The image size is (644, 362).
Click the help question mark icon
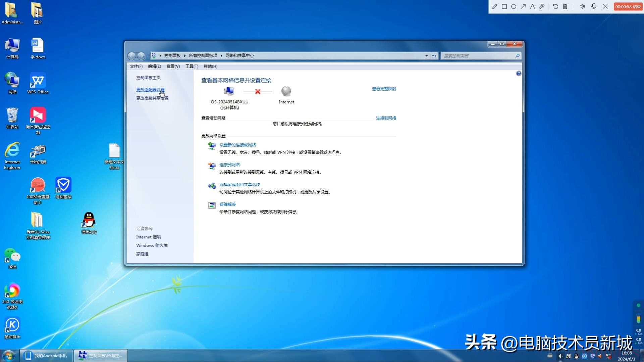point(518,74)
